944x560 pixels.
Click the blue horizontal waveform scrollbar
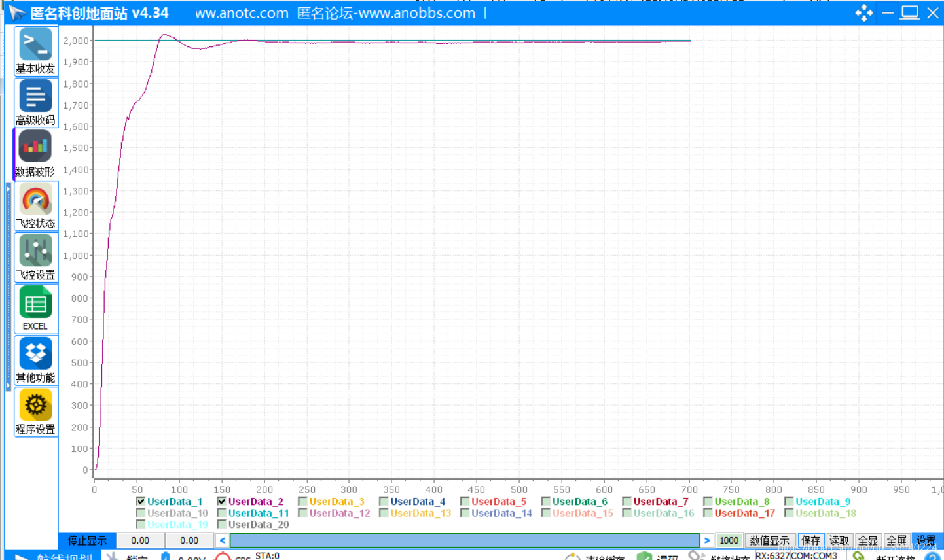[465, 540]
